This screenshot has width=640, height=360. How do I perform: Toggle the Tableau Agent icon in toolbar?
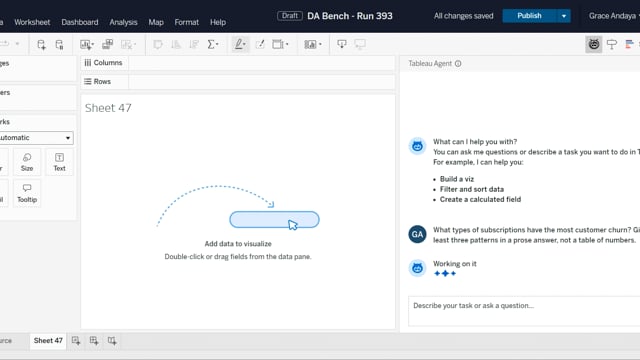tap(593, 44)
